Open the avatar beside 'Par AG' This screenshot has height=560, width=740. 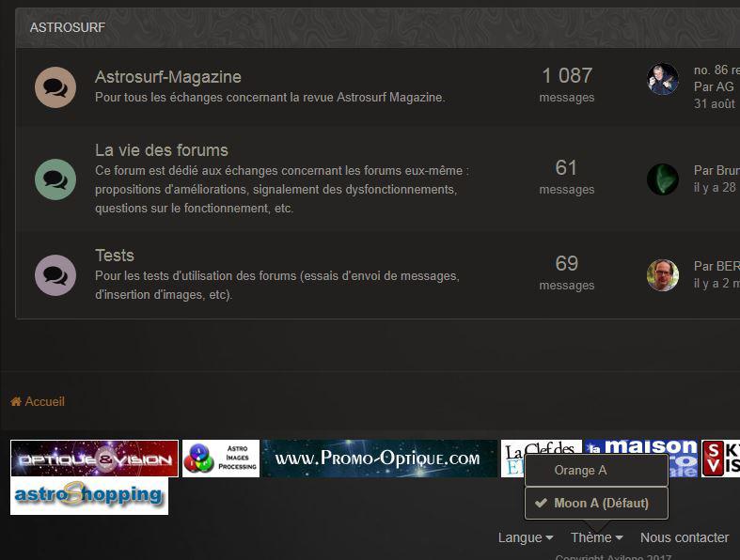(x=663, y=79)
